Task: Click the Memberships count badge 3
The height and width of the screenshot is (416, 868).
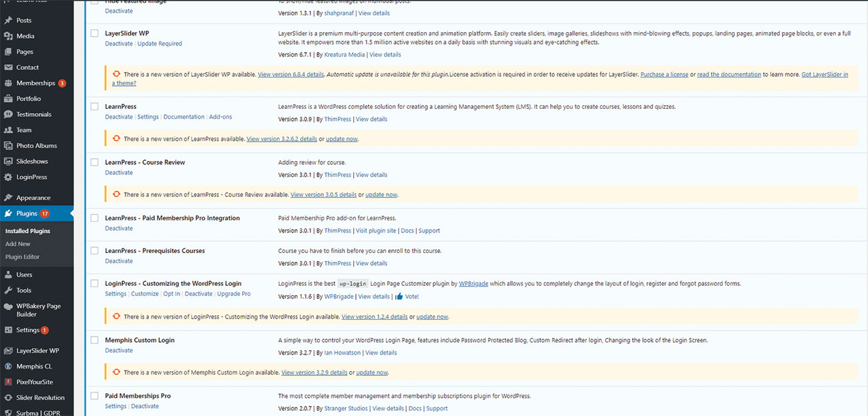Action: 62,83
